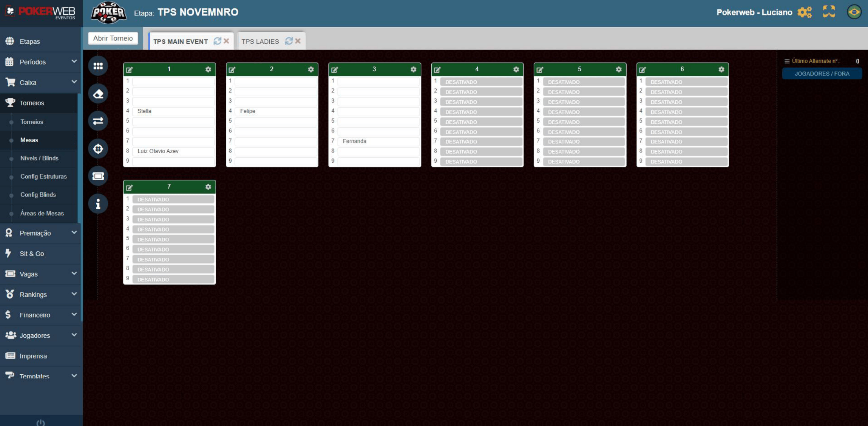Click the Abrir Torneio button
868x426 pixels.
click(x=113, y=38)
